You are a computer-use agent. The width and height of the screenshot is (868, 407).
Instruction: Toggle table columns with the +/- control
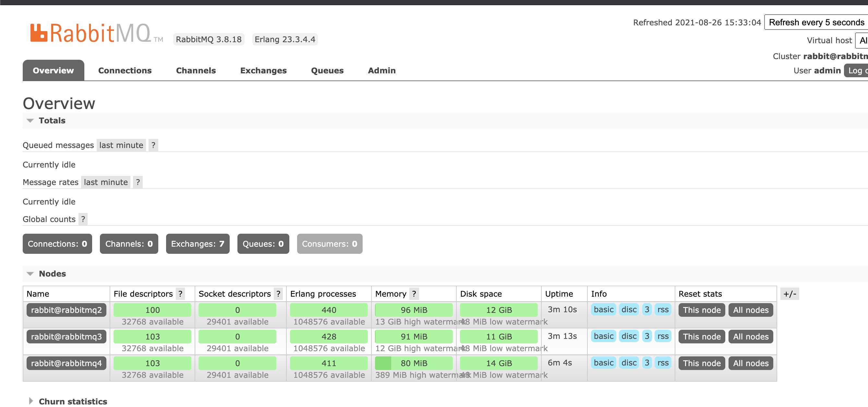pyautogui.click(x=790, y=294)
